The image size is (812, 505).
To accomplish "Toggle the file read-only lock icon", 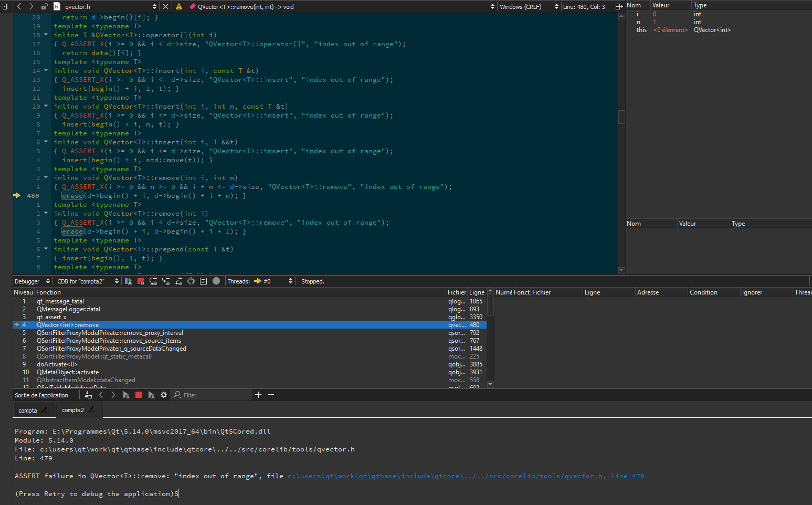I will click(44, 7).
